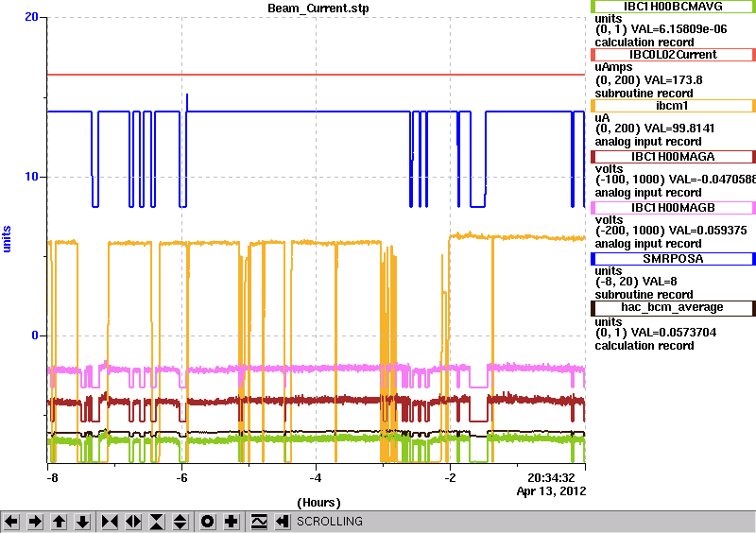Click the plus crosshair toolbar icon
This screenshot has width=756, height=533.
232,522
